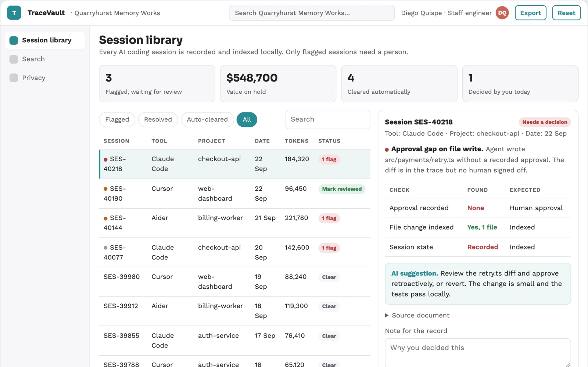
Task: Click the DATE column header
Action: (262, 141)
